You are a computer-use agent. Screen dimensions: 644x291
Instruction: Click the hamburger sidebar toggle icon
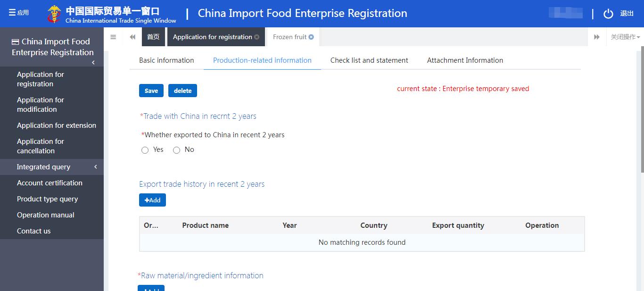click(113, 37)
